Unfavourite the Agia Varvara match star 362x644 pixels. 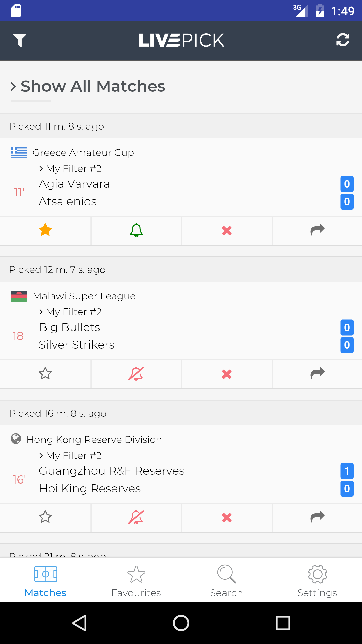pyautogui.click(x=45, y=230)
